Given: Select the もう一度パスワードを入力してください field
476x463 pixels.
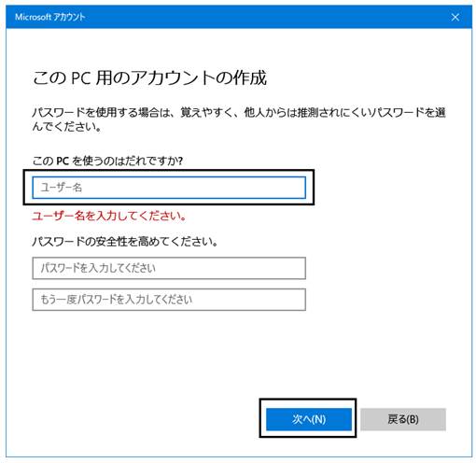Looking at the screenshot, I should 169,300.
